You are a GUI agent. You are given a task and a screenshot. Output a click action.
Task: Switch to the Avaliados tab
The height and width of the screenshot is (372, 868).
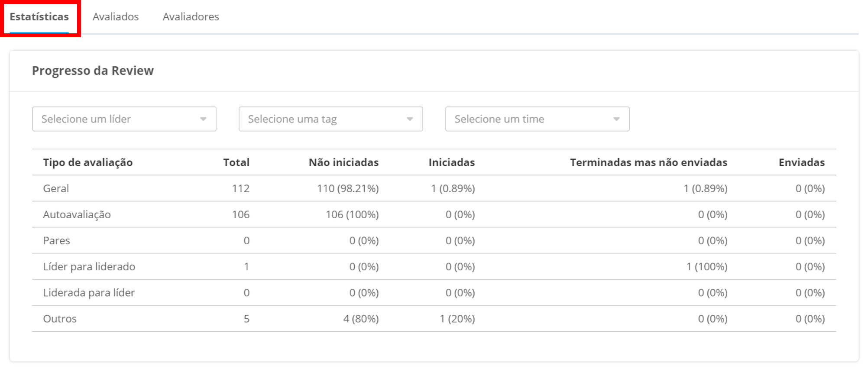116,17
